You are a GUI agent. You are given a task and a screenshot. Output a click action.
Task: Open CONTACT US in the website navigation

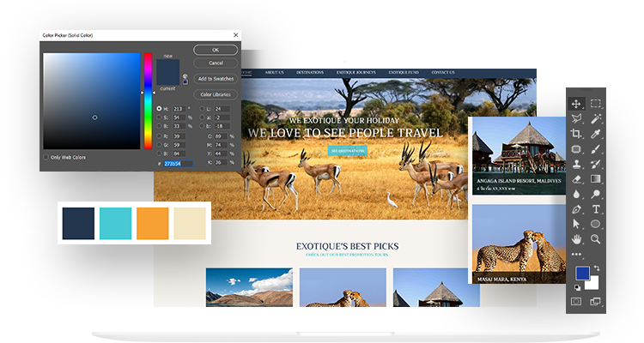click(443, 73)
